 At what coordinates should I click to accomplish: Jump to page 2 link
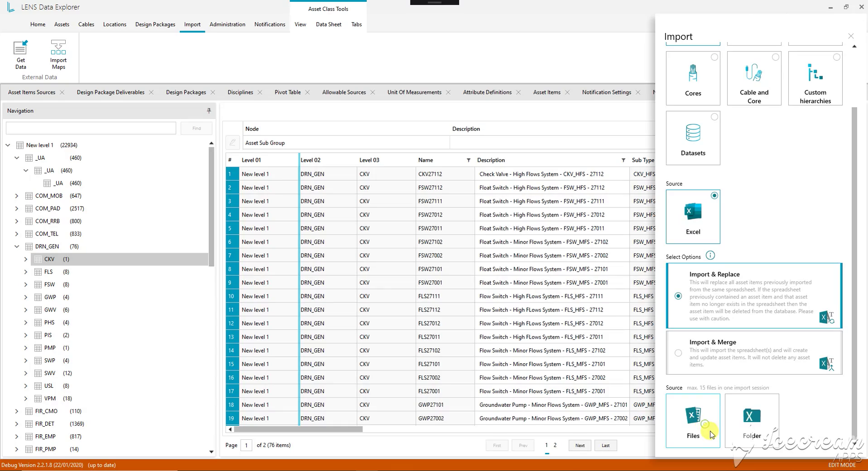[555, 445]
